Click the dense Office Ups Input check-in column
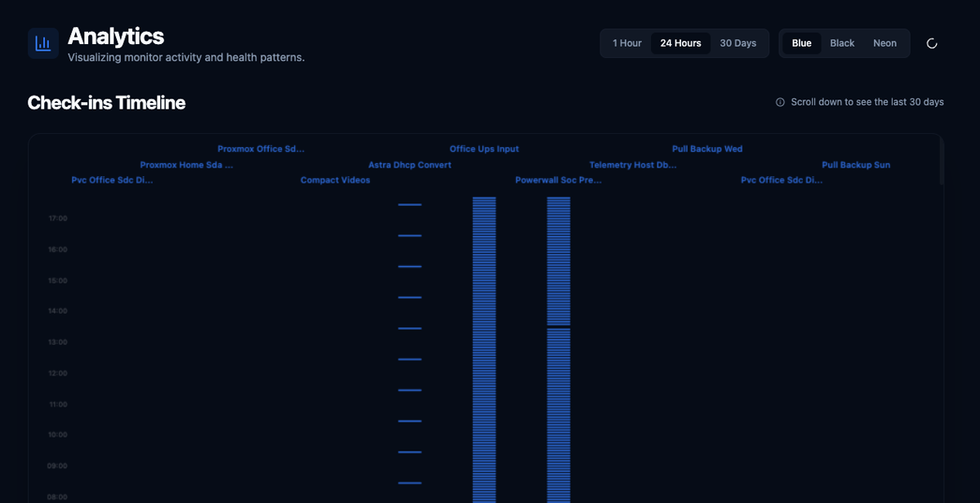The height and width of the screenshot is (503, 980). tap(484, 349)
